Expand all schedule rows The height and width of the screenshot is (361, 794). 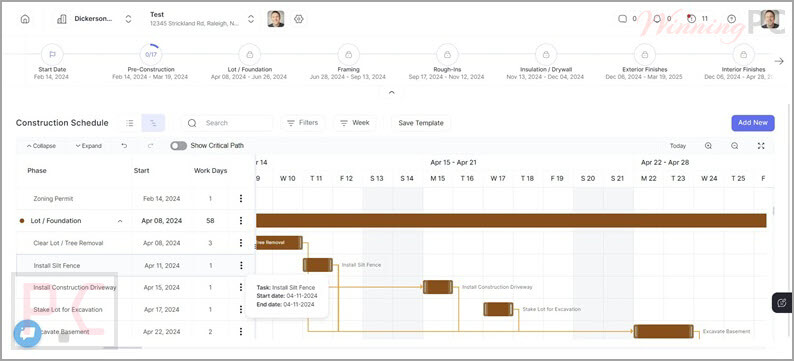[x=89, y=146]
